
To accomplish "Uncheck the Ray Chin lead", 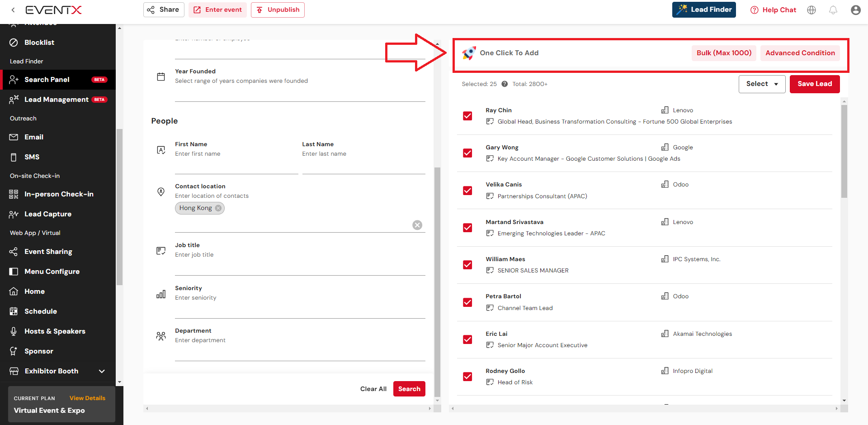I will point(467,116).
